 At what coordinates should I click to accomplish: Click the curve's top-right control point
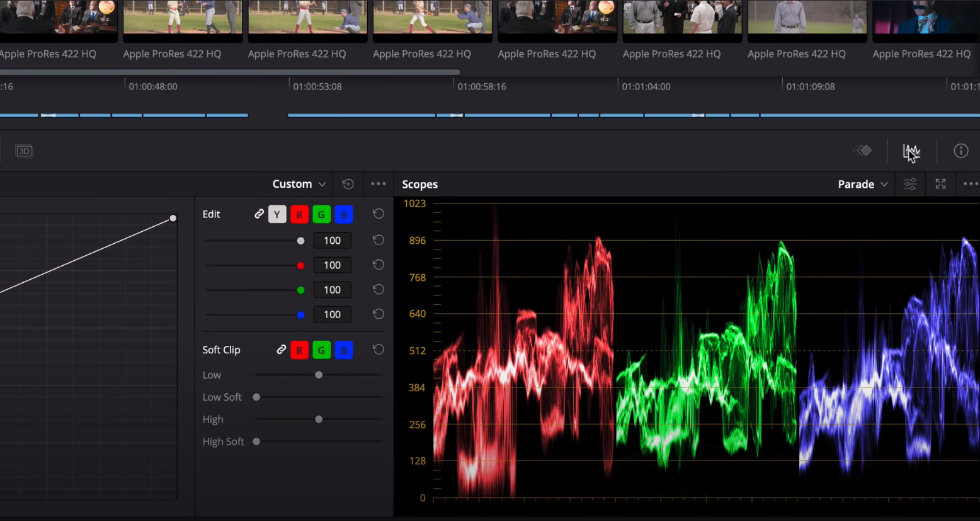173,219
